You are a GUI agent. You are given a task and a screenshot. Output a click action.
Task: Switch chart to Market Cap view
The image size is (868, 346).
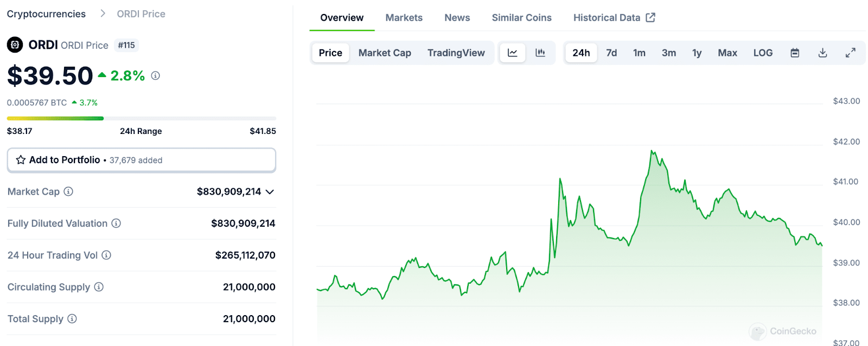[x=385, y=53]
